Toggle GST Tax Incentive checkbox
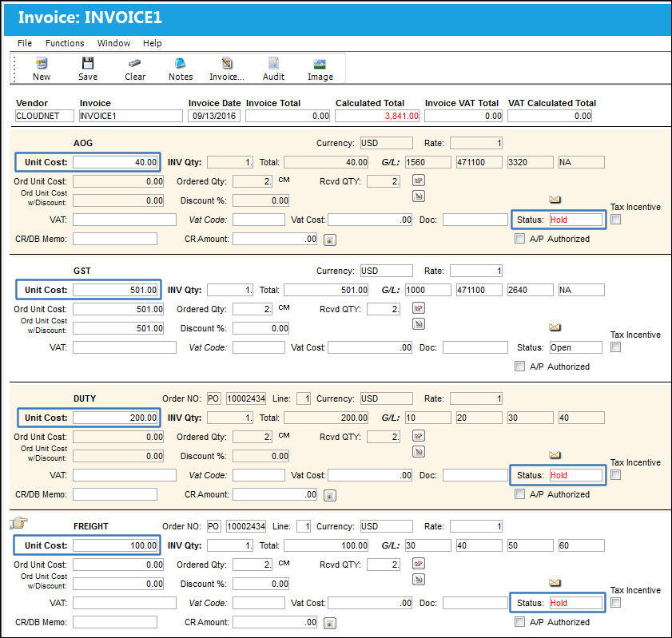The image size is (672, 638). tap(615, 347)
